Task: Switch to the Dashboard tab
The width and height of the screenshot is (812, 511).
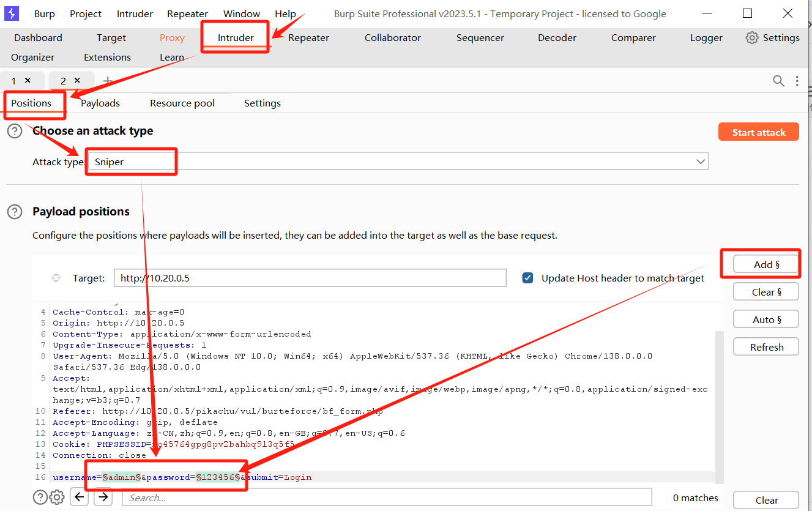Action: click(38, 38)
